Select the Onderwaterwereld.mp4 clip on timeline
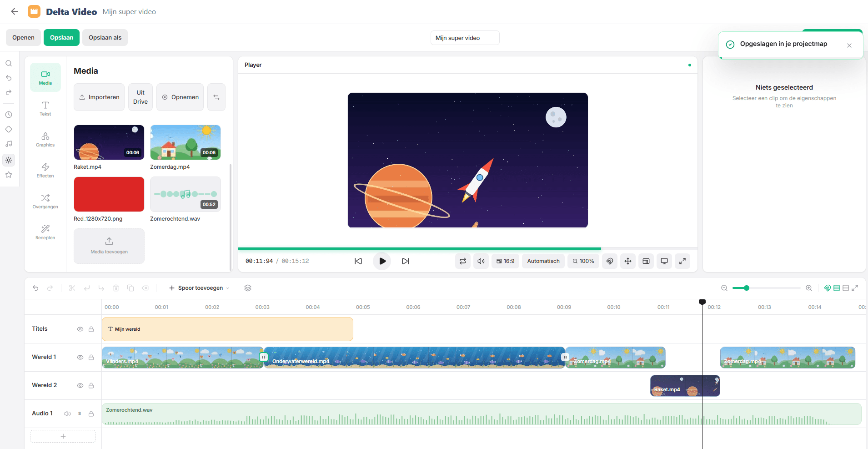This screenshot has width=868, height=449. 414,358
